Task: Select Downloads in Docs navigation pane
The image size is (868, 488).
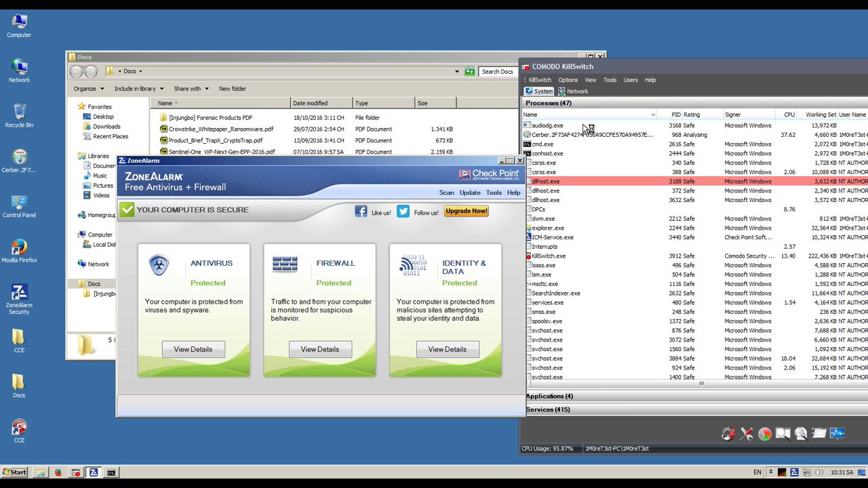Action: pyautogui.click(x=106, y=126)
